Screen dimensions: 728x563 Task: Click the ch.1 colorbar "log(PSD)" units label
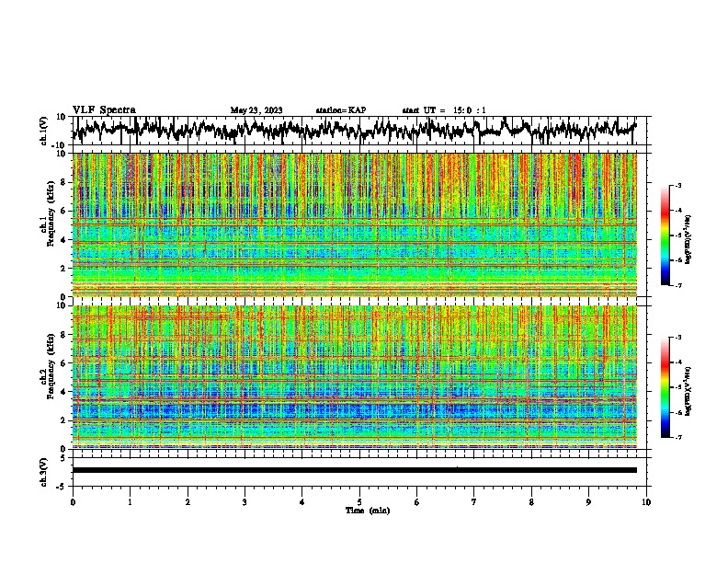pyautogui.click(x=688, y=239)
